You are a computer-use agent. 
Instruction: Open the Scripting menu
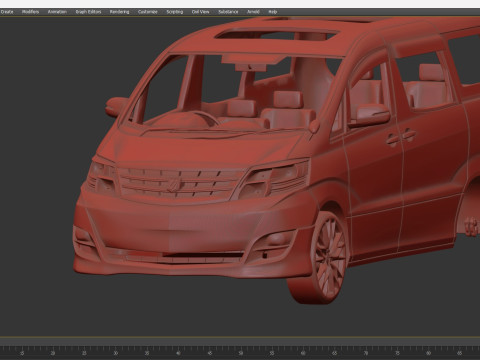coord(175,12)
